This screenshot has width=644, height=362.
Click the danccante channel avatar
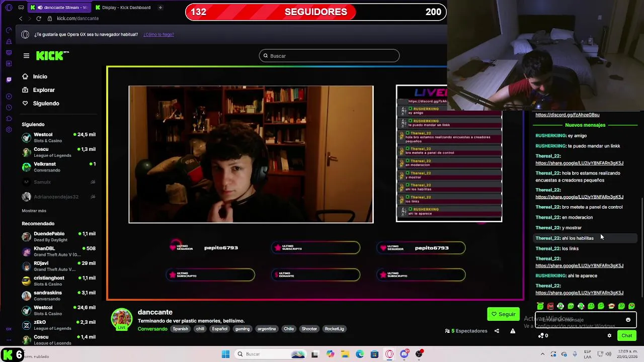pyautogui.click(x=121, y=319)
